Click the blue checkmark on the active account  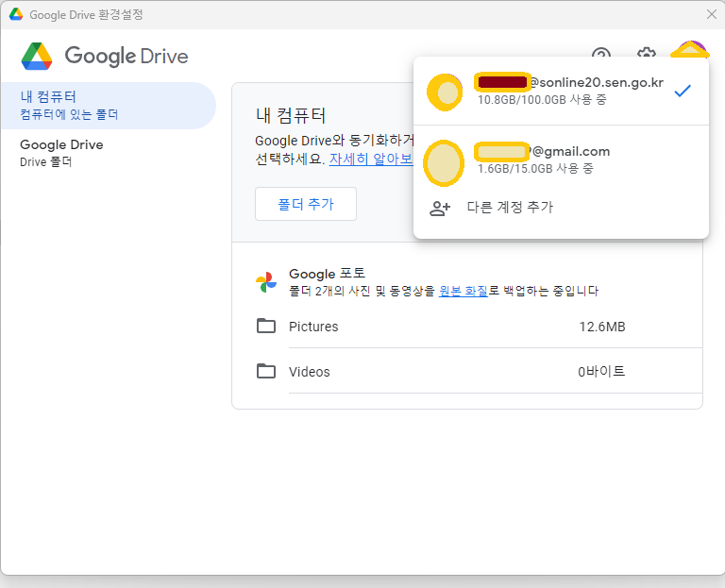[683, 91]
